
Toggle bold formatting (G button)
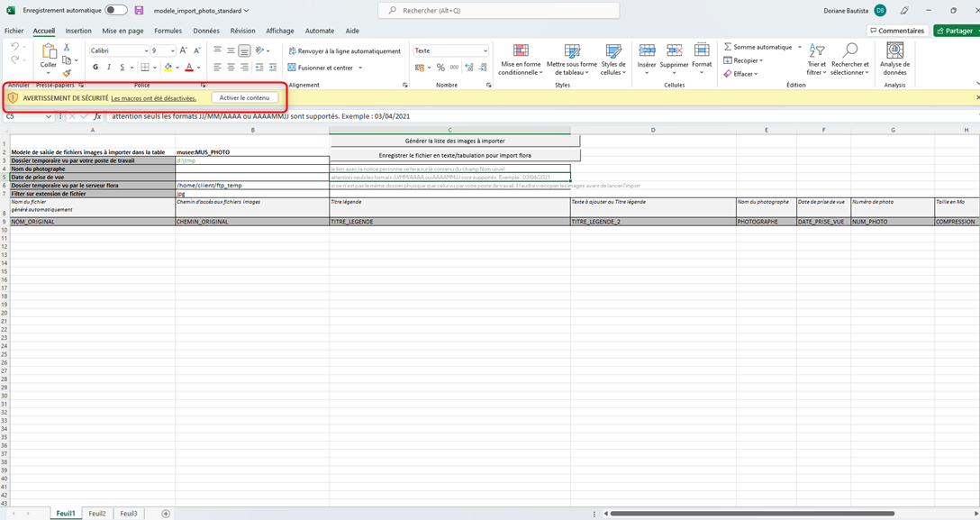pos(95,68)
